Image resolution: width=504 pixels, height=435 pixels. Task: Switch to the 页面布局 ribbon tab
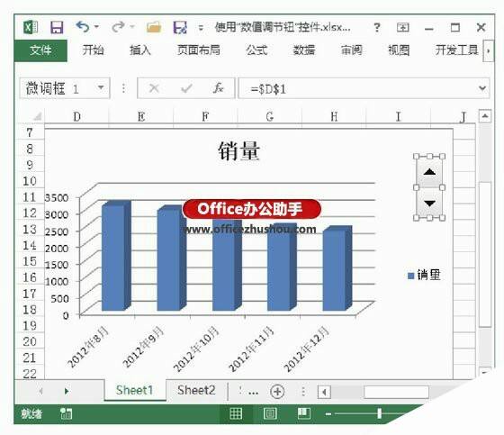pos(199,50)
